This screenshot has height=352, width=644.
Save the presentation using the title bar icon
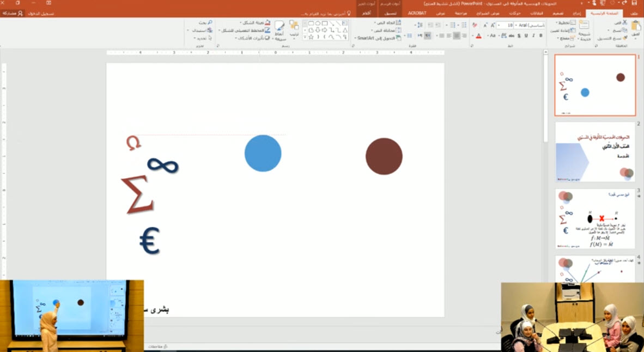pyautogui.click(x=634, y=3)
